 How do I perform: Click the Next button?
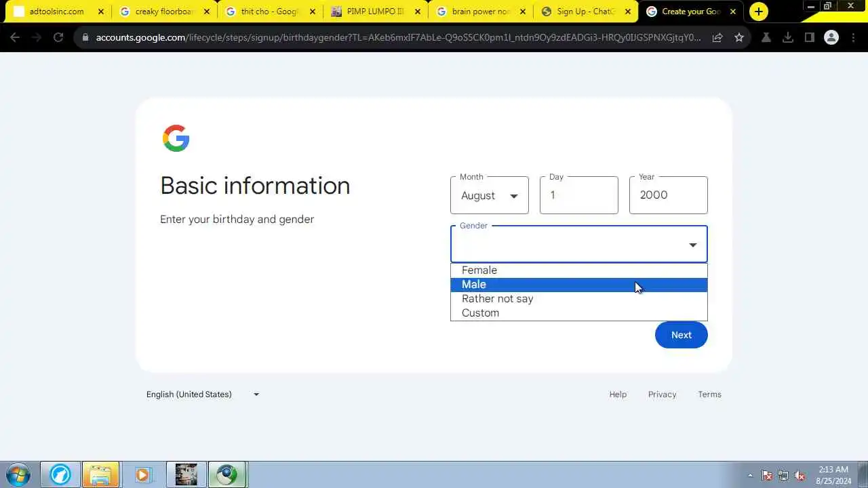pos(682,335)
